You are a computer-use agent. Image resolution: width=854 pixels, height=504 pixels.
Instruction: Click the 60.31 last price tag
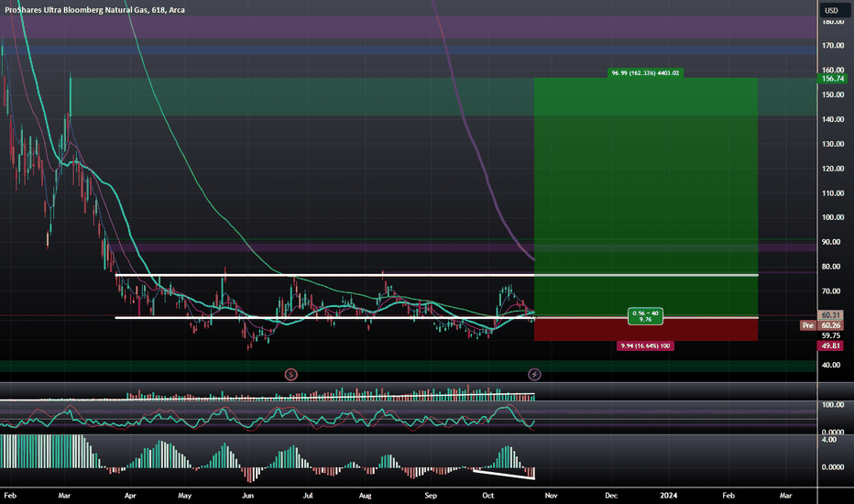830,315
